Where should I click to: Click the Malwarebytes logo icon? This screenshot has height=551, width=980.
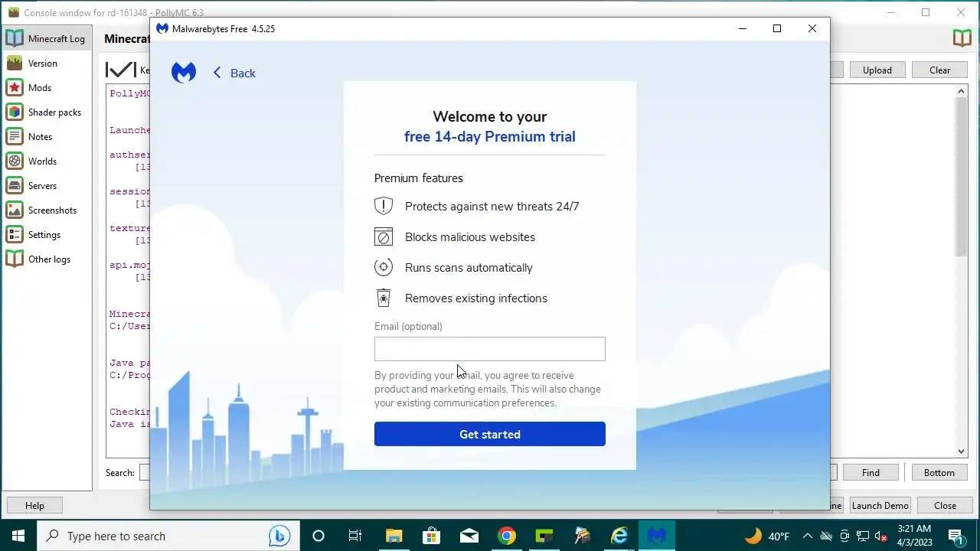click(x=184, y=73)
